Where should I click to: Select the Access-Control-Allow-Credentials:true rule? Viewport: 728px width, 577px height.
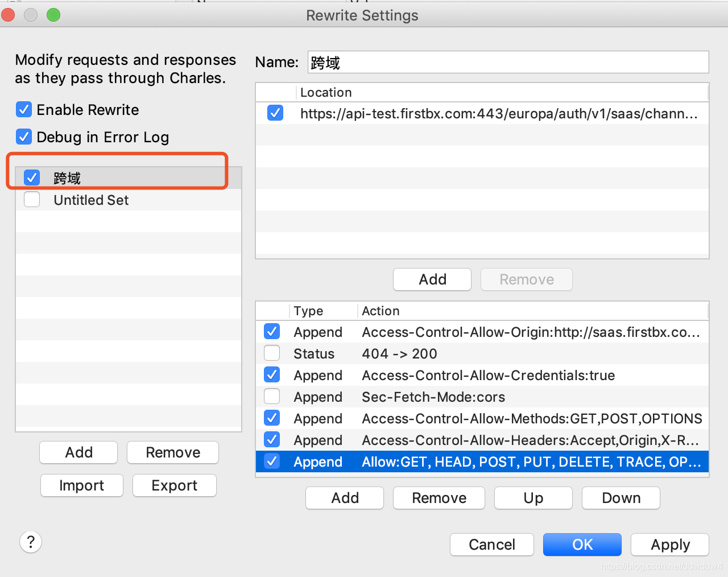coord(482,375)
